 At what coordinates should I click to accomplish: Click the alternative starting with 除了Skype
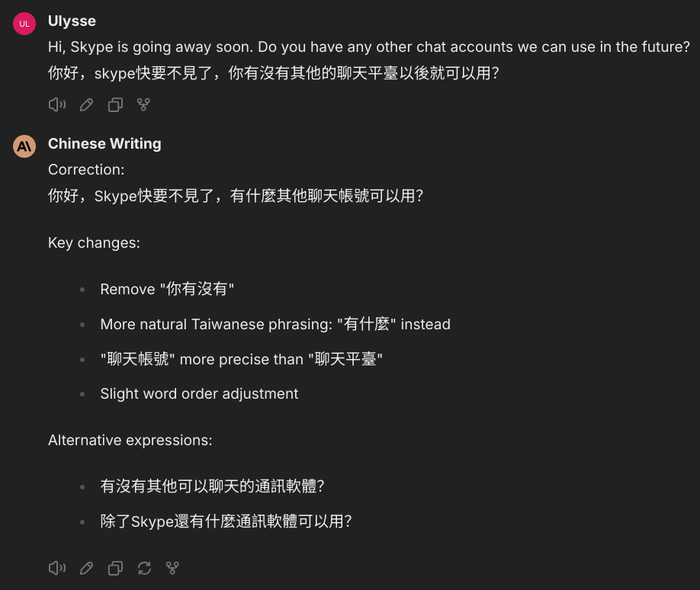click(226, 521)
